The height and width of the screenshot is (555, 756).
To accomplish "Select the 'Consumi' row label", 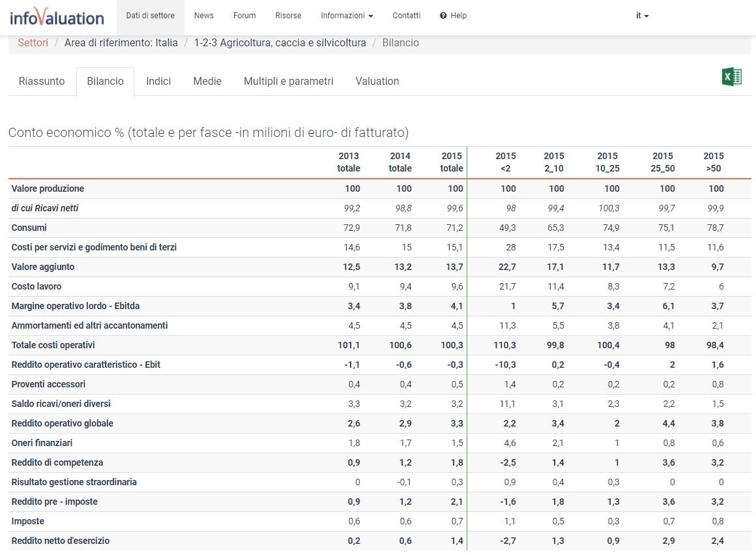I will (x=29, y=228).
